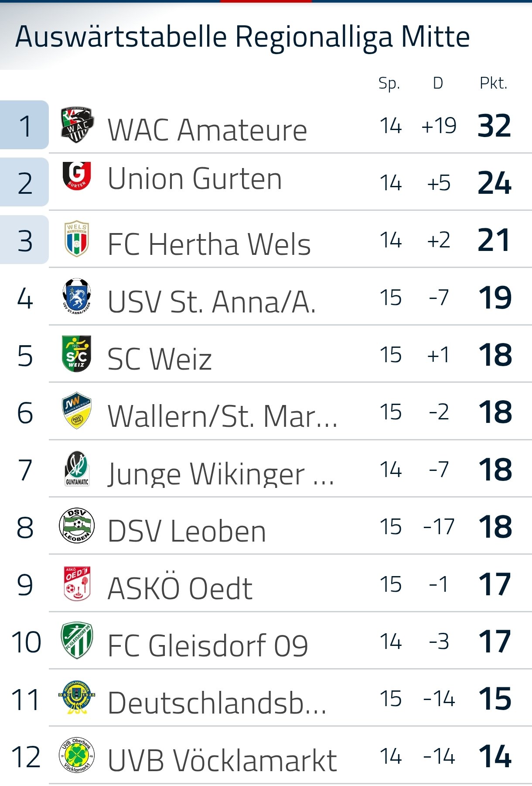Select the Junge Wikinger team logo
The image size is (532, 786).
[77, 469]
